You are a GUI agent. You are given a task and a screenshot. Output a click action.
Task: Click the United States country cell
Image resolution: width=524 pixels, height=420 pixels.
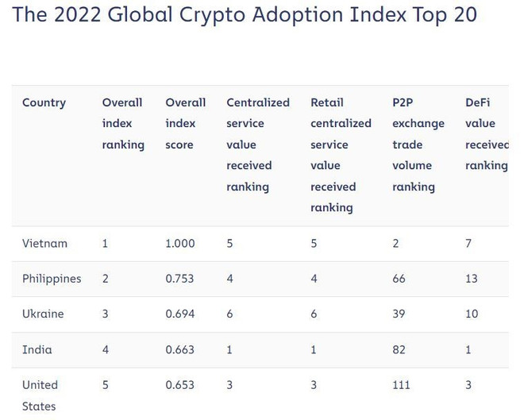[x=40, y=395]
